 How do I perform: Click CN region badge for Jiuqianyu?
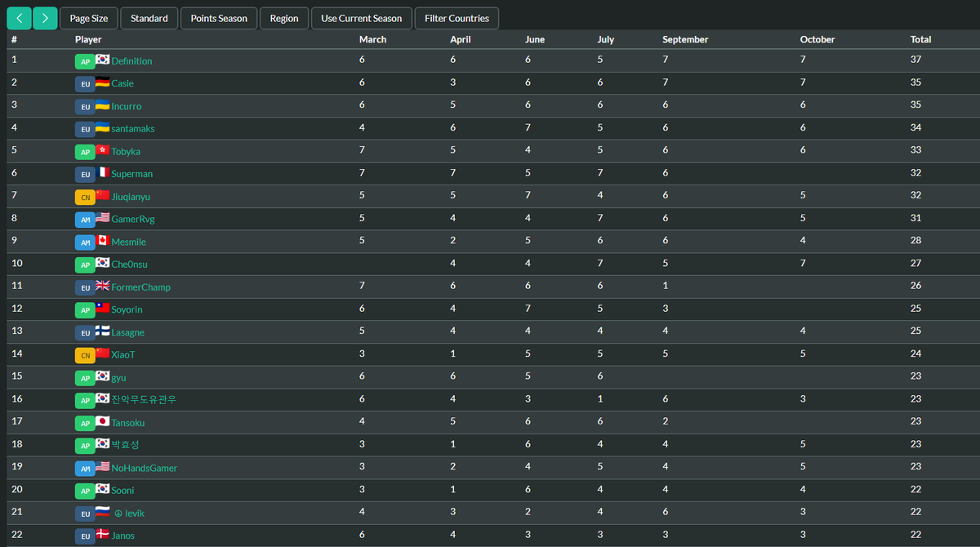[x=84, y=197]
